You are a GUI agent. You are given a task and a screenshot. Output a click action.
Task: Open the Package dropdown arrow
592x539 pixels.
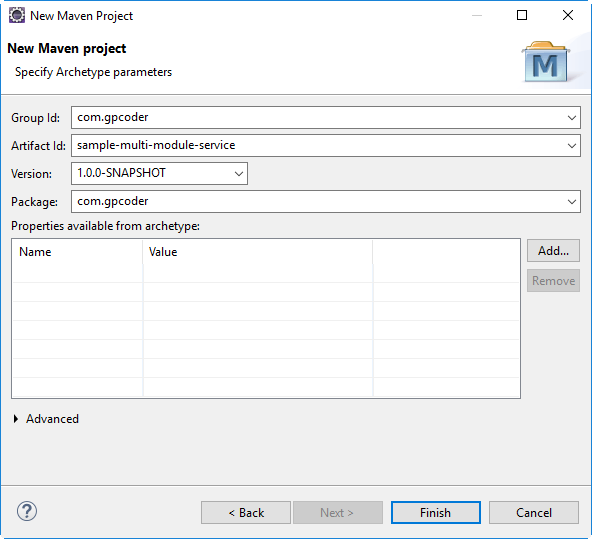coord(572,202)
